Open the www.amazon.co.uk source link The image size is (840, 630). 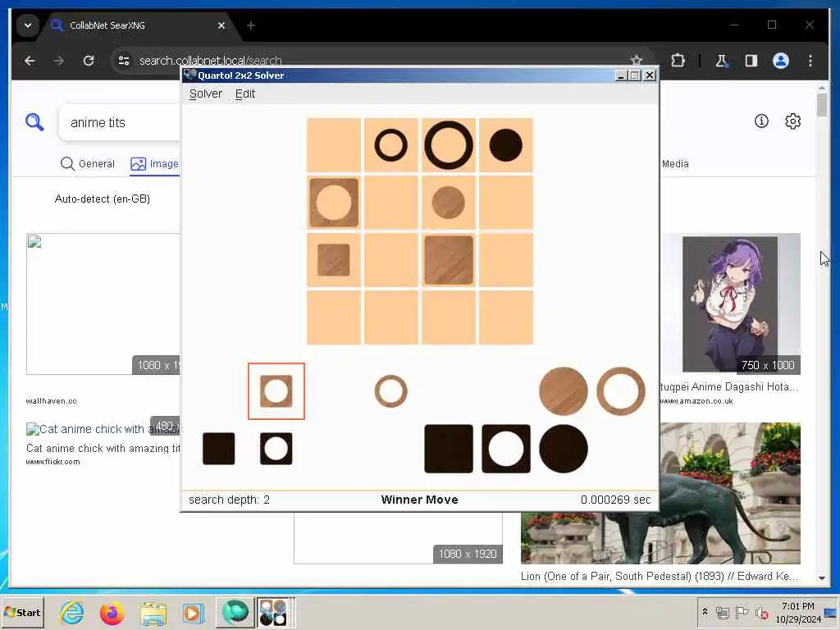696,400
